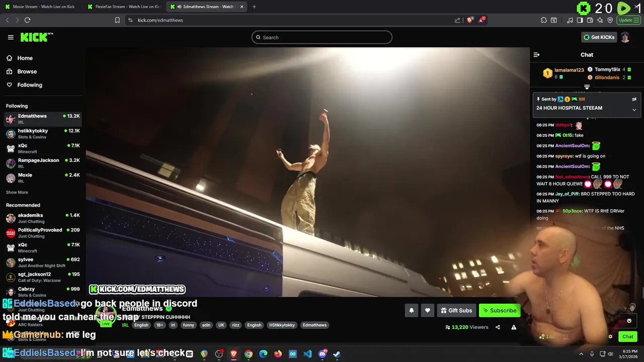Open a new browser tab
The width and height of the screenshot is (644, 362).
pos(254,7)
